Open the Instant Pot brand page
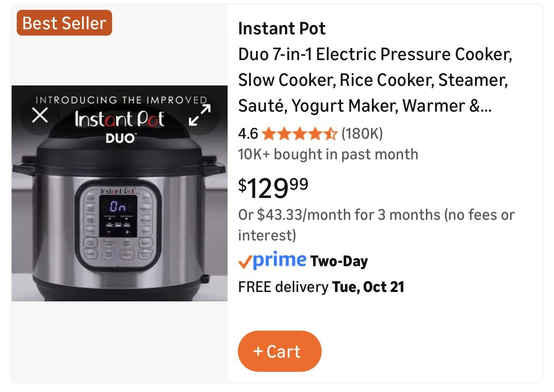 (282, 28)
